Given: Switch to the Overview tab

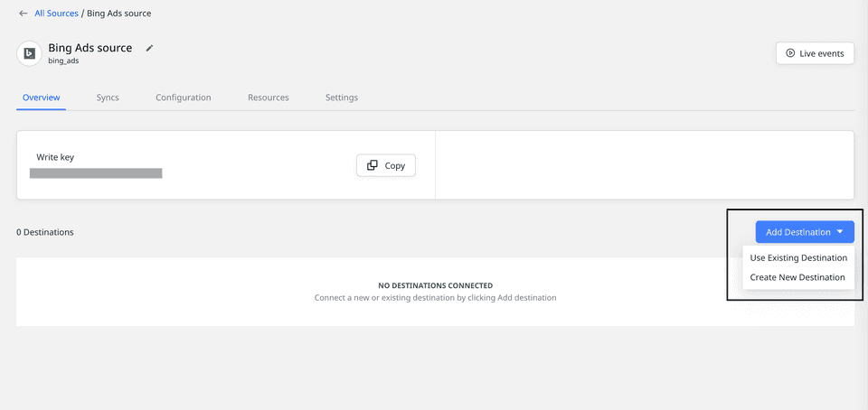Looking at the screenshot, I should (x=41, y=98).
